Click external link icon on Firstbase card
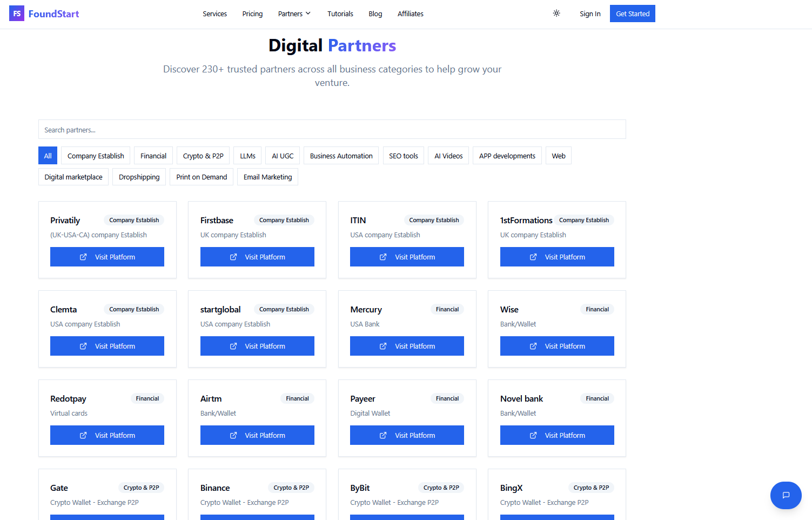The image size is (812, 520). tap(233, 257)
